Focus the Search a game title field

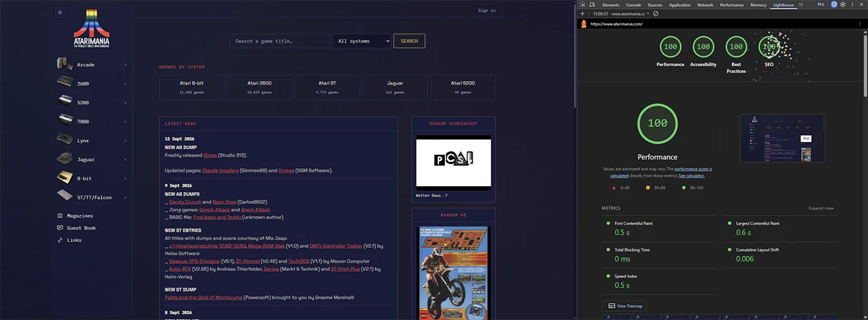pos(280,41)
